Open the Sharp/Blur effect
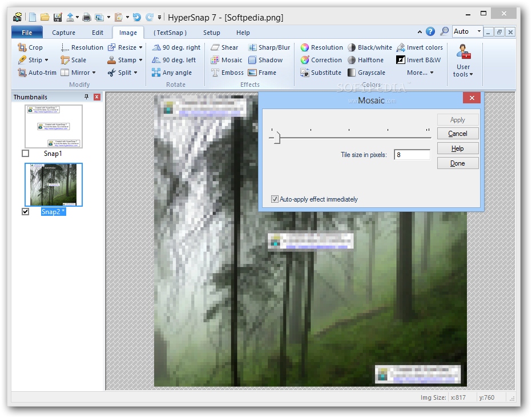The width and height of the screenshot is (532, 418). (x=269, y=47)
